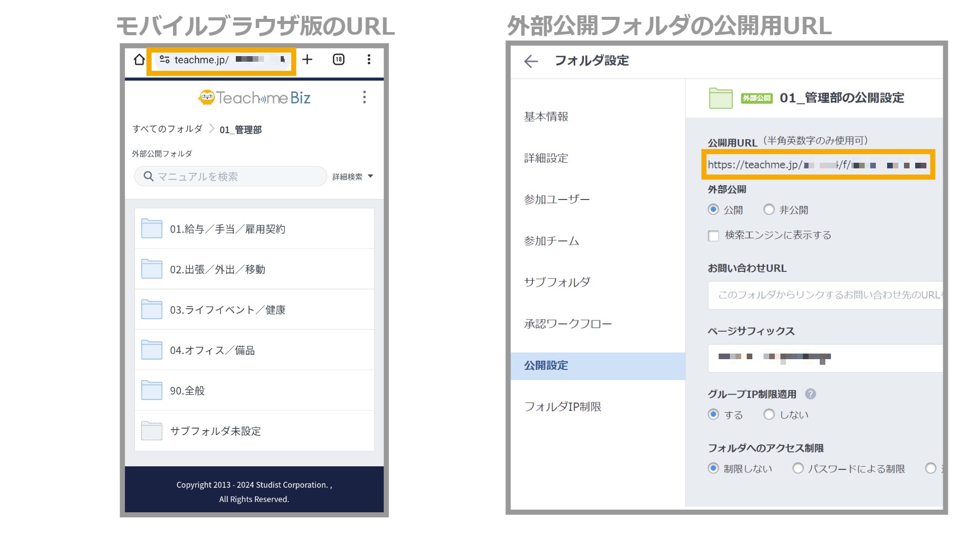Select the 非公開 radio button

769,210
